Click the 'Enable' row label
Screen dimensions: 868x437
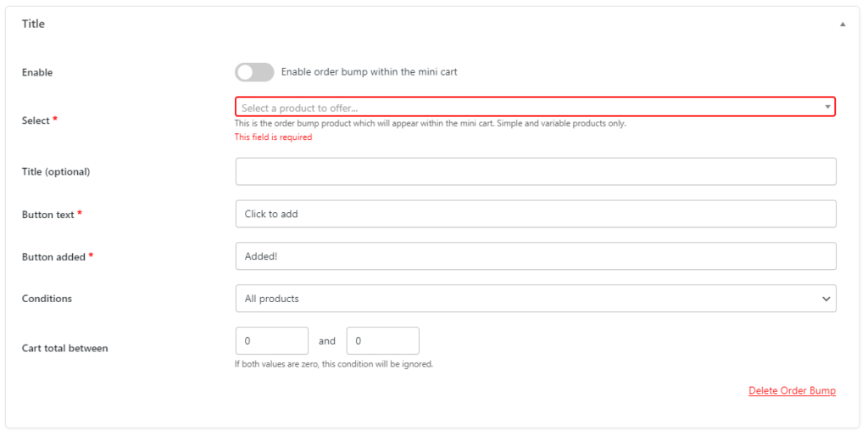(37, 73)
